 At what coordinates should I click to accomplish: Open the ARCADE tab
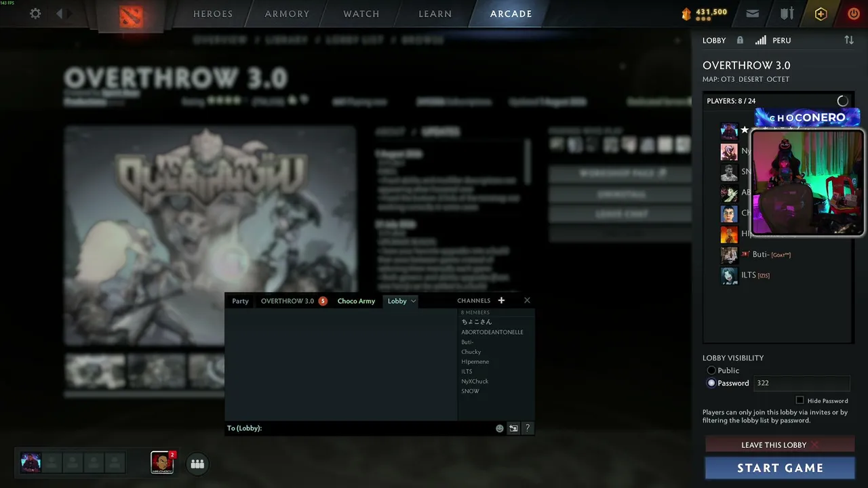[511, 14]
